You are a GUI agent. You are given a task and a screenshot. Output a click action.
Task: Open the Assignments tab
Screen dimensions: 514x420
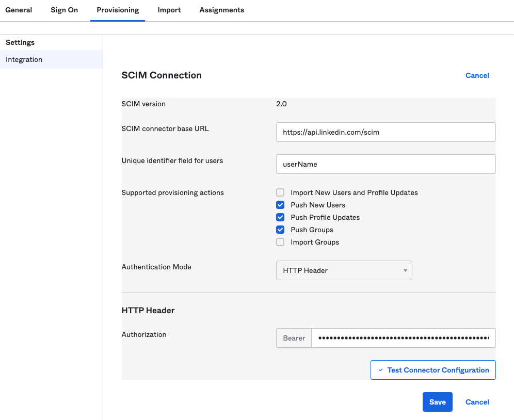click(221, 10)
